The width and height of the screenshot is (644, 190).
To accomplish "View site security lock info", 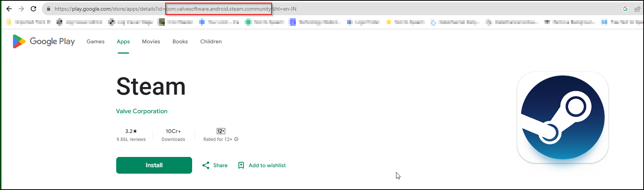I will pyautogui.click(x=49, y=9).
